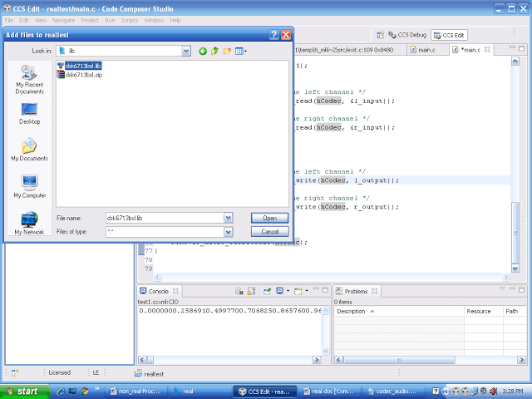Click the Open button
The image size is (532, 399).
[x=269, y=218]
